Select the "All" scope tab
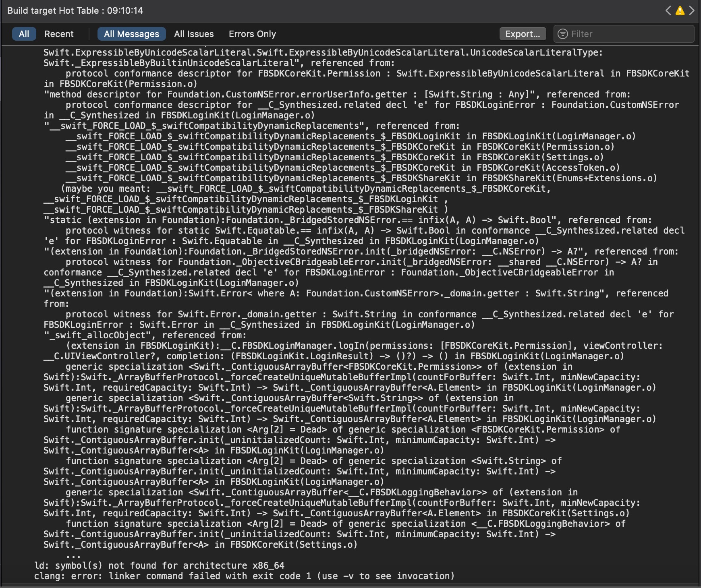Screen dimensions: 701x588 [24, 34]
